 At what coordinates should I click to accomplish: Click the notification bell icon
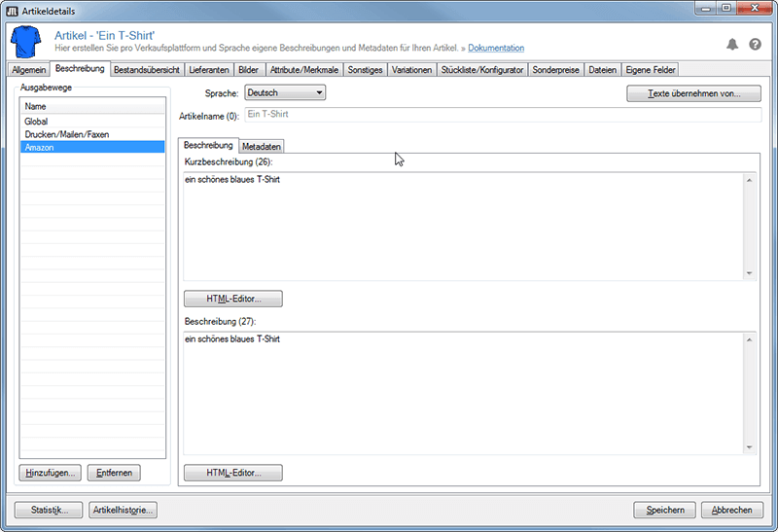pos(732,45)
